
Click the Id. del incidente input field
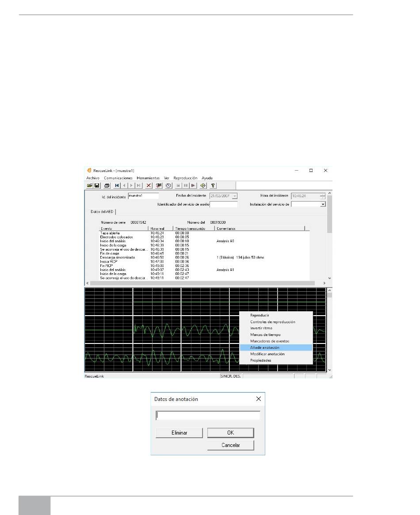coord(143,196)
